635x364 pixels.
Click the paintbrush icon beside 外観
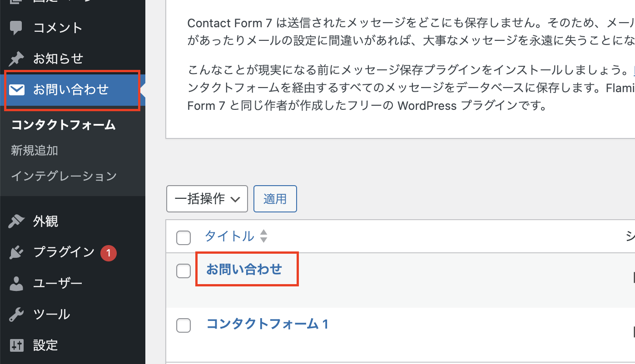coord(16,221)
